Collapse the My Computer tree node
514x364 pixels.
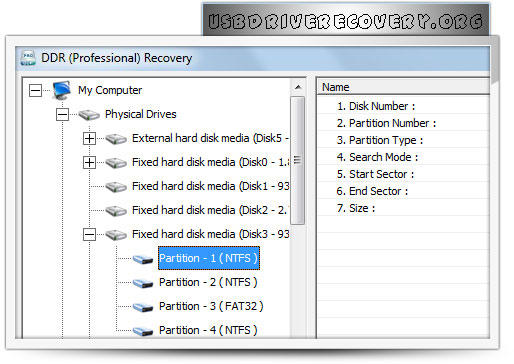pos(35,90)
